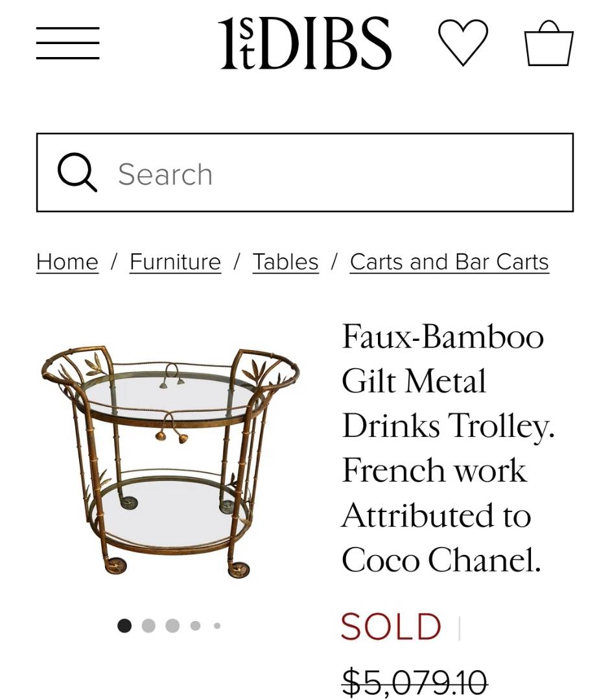This screenshot has width=610, height=700.
Task: Show the fifth, smallest carousel dot
Action: [217, 625]
